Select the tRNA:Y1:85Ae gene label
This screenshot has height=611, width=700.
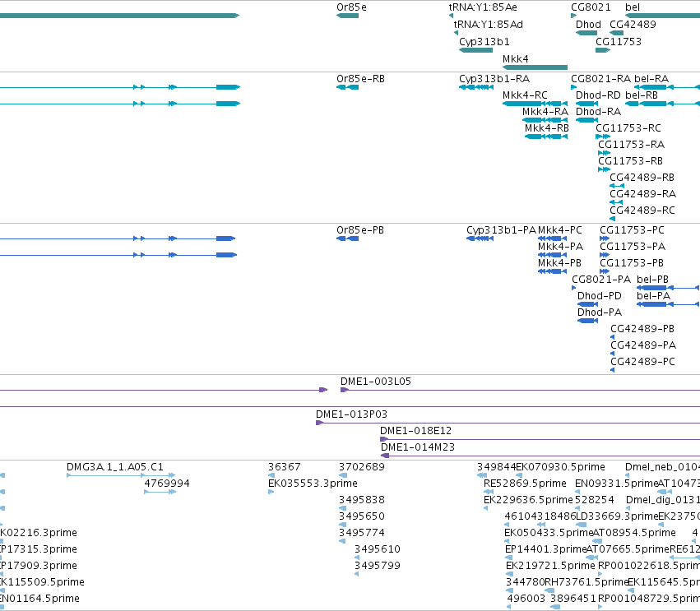[483, 7]
